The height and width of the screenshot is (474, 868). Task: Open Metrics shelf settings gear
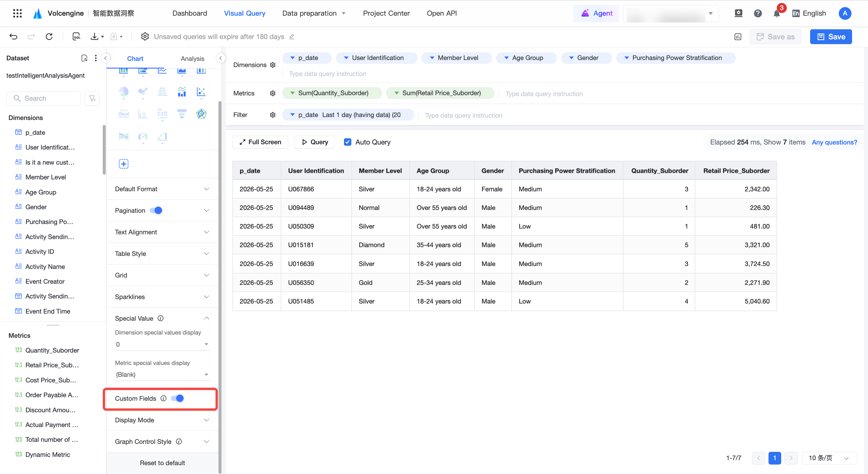point(273,93)
